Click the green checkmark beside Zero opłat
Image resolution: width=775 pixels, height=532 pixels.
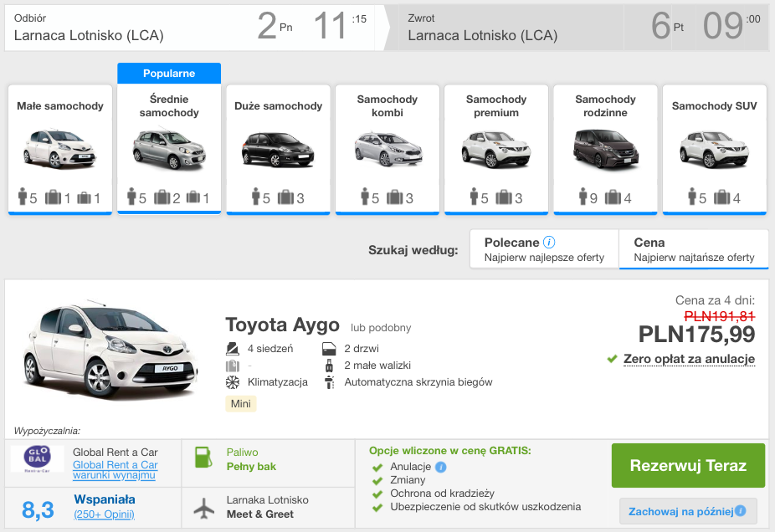click(612, 359)
